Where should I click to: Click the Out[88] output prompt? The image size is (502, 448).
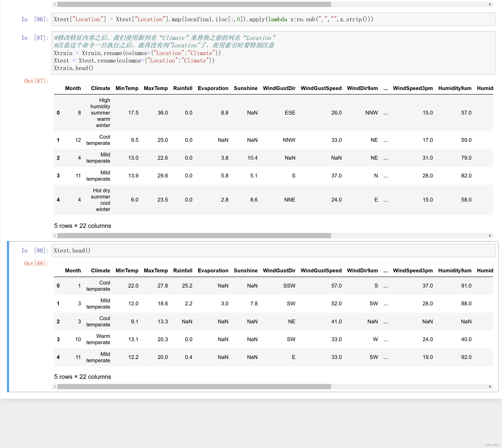pyautogui.click(x=36, y=263)
